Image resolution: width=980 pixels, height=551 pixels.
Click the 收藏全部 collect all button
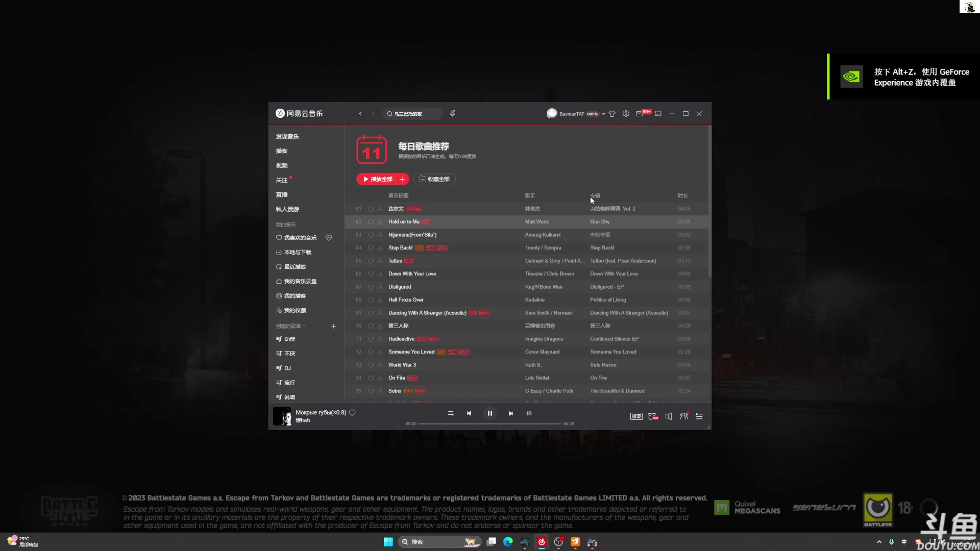click(x=434, y=179)
